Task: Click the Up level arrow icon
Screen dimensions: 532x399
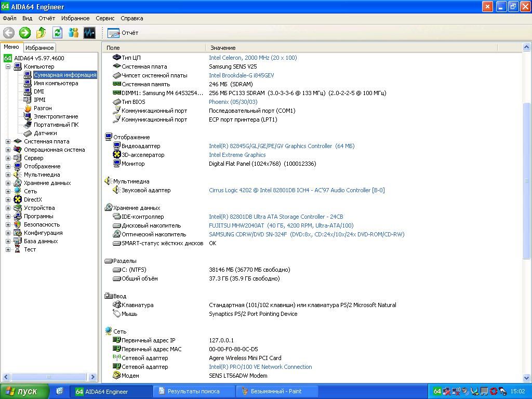Action: pyautogui.click(x=41, y=33)
